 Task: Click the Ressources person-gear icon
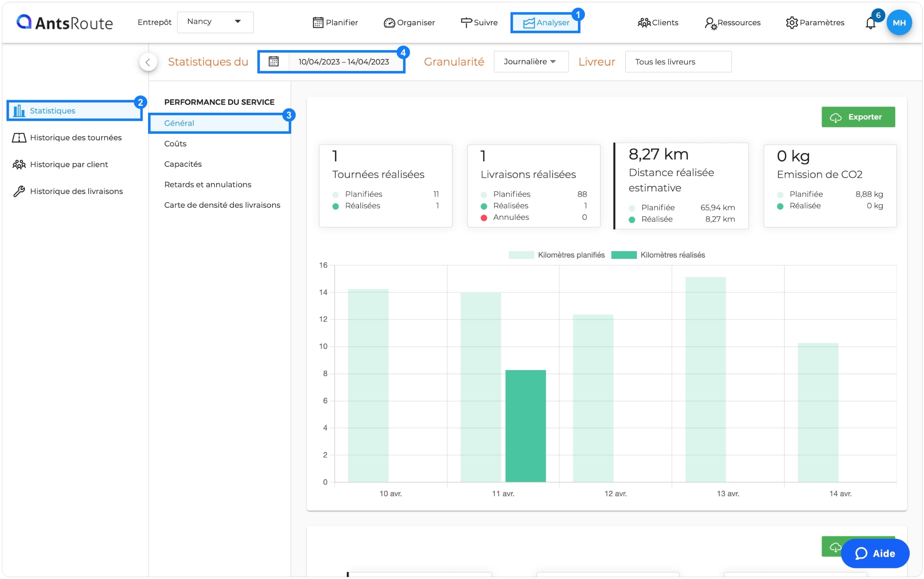pyautogui.click(x=710, y=23)
